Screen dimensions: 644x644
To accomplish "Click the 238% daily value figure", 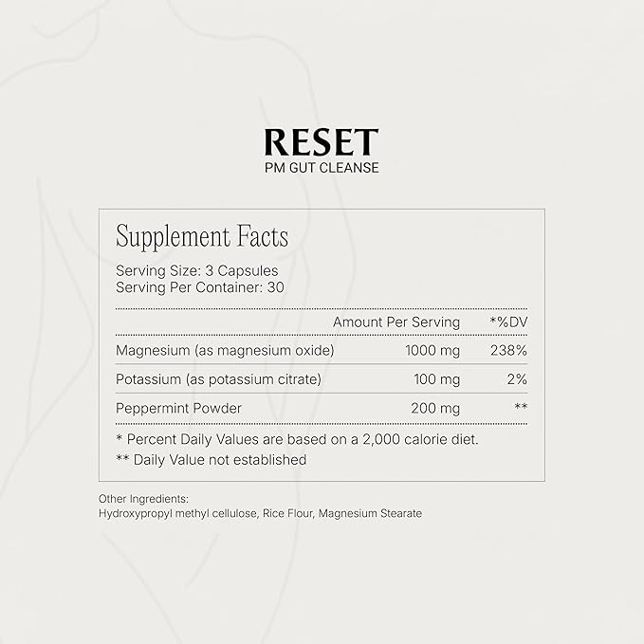I will click(x=509, y=351).
